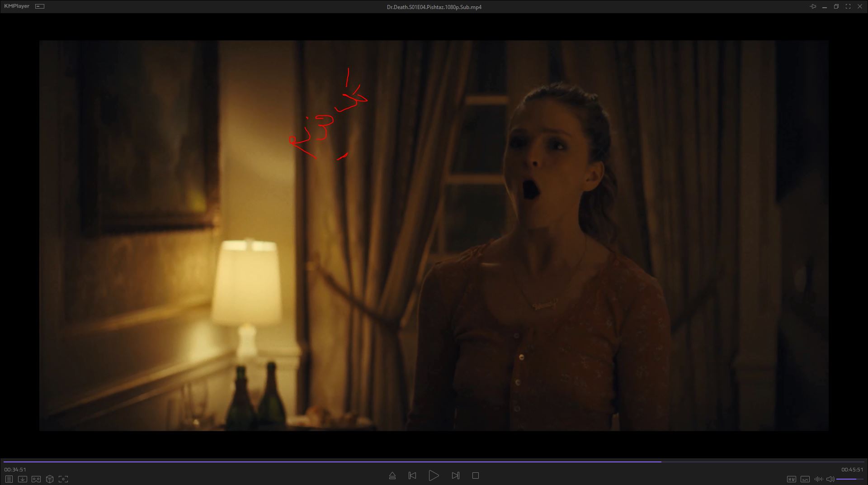Viewport: 868px width, 485px height.
Task: Open the playlist panel icon
Action: pyautogui.click(x=9, y=479)
